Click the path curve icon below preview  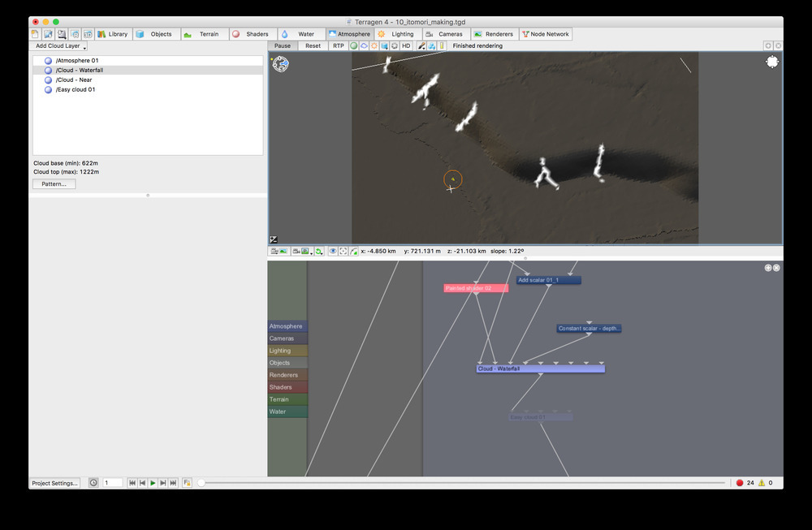tap(354, 251)
